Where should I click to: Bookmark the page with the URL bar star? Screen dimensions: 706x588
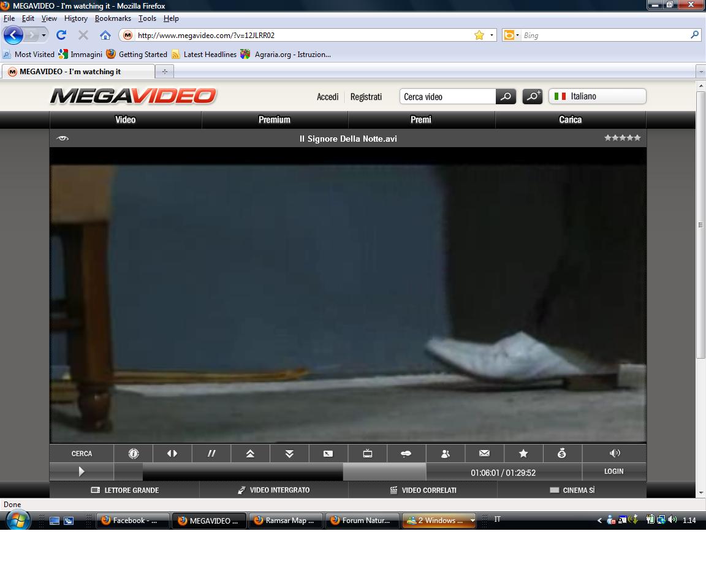tap(479, 36)
